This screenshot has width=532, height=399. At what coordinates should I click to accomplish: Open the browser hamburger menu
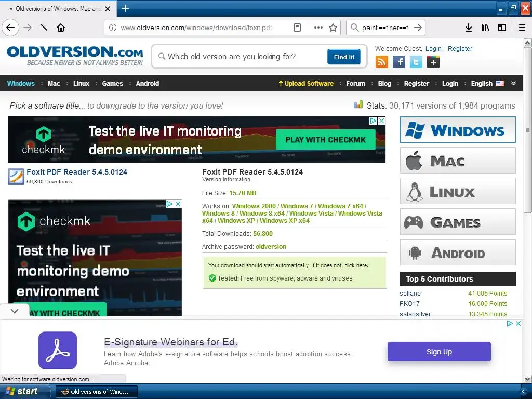[x=522, y=28]
